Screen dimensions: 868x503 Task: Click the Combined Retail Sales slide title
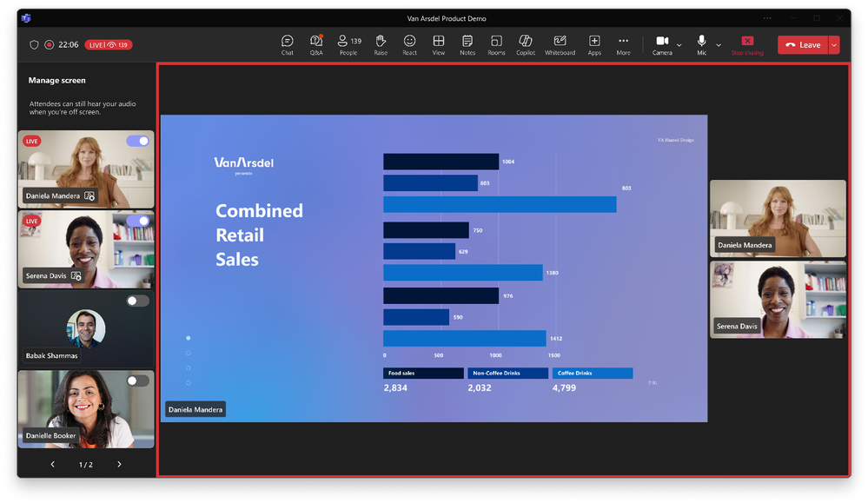click(x=259, y=235)
